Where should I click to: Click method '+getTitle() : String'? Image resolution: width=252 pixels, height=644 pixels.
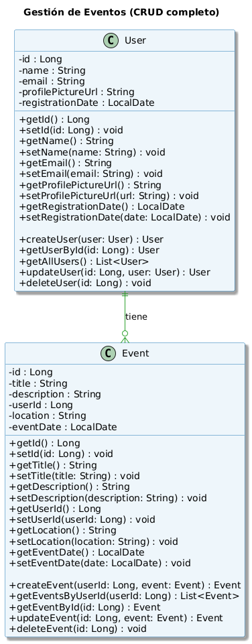pyautogui.click(x=53, y=465)
